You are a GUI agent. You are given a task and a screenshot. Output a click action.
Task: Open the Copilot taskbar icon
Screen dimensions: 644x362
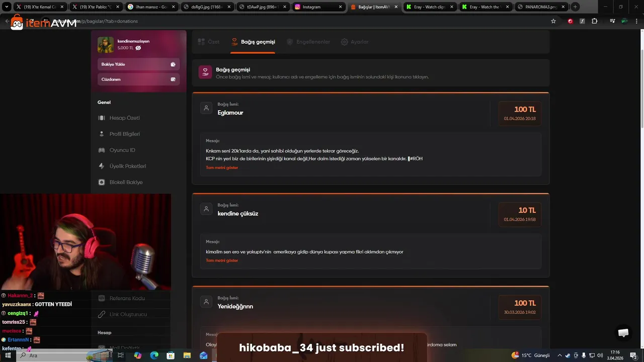138,355
